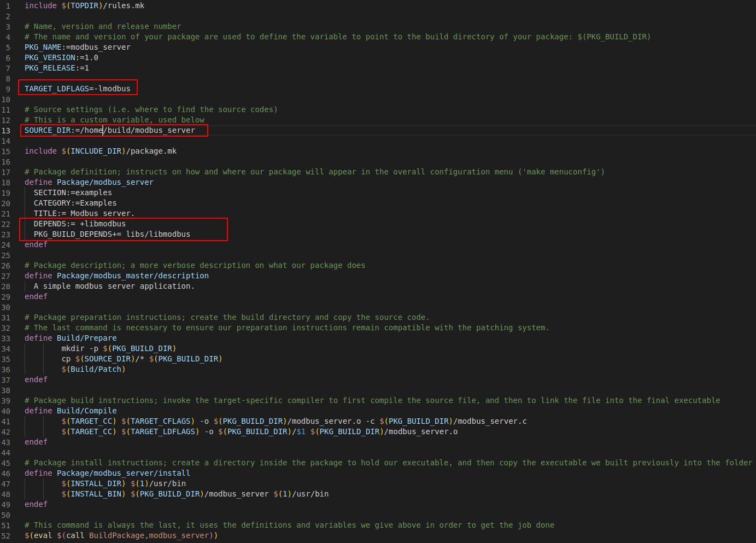The width and height of the screenshot is (756, 543).
Task: Click the 'endef' on line 49
Action: [x=36, y=504]
